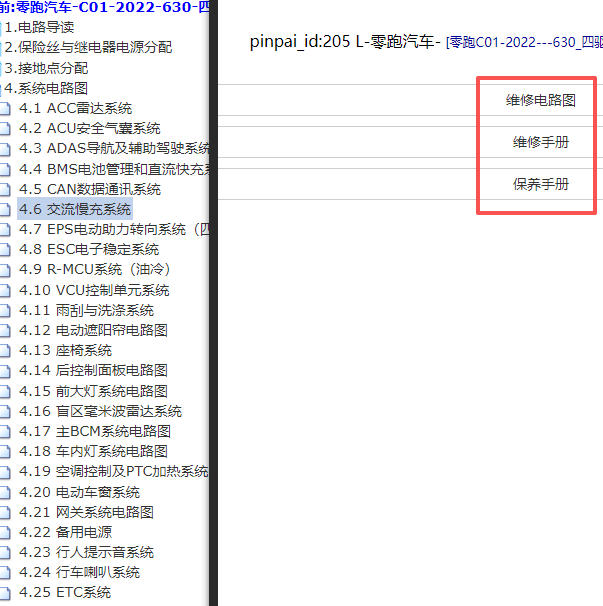This screenshot has width=603, height=606.
Task: Click page icon beside 4.1 ACC雷达系统
Action: [5, 109]
